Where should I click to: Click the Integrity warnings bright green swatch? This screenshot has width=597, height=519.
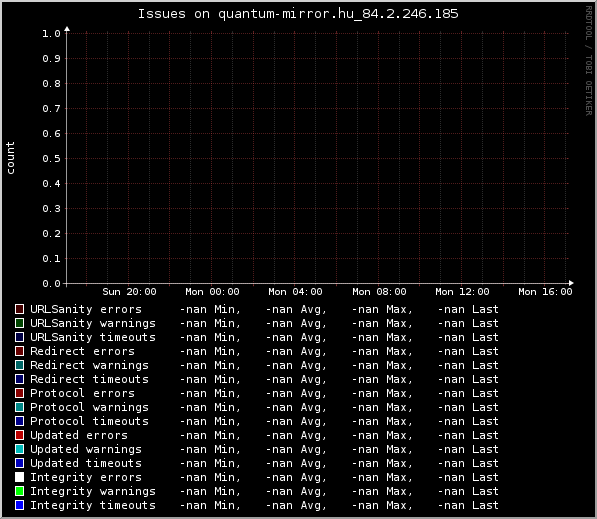pyautogui.click(x=19, y=491)
